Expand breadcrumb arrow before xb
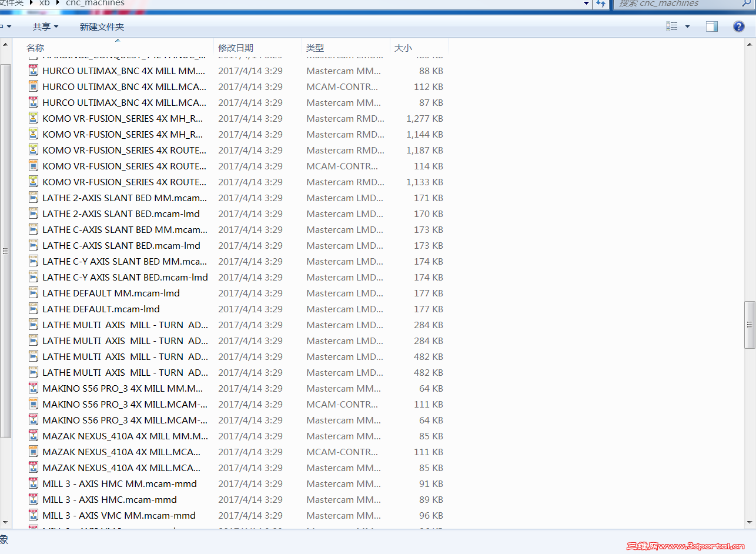Image resolution: width=756 pixels, height=554 pixels. tap(31, 4)
